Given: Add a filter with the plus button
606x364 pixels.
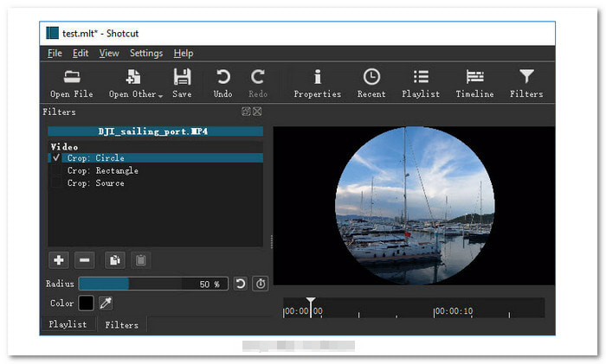Looking at the screenshot, I should pos(59,260).
